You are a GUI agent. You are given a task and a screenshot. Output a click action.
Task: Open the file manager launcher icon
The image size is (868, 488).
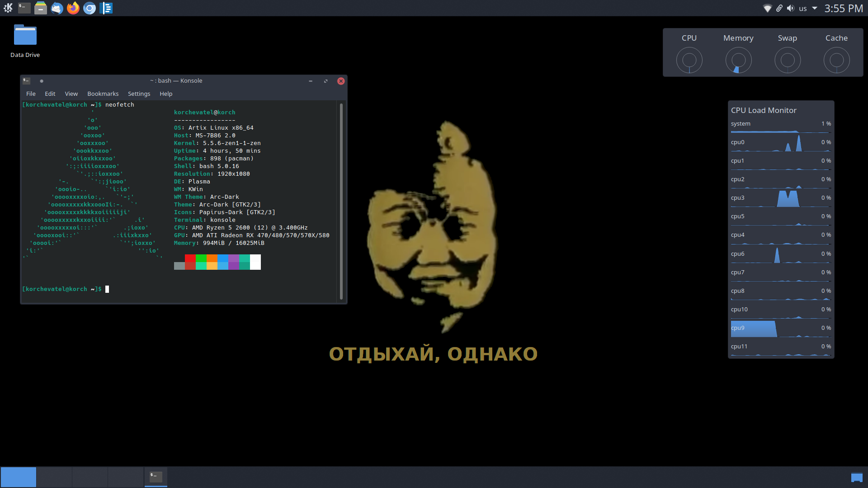coord(41,8)
